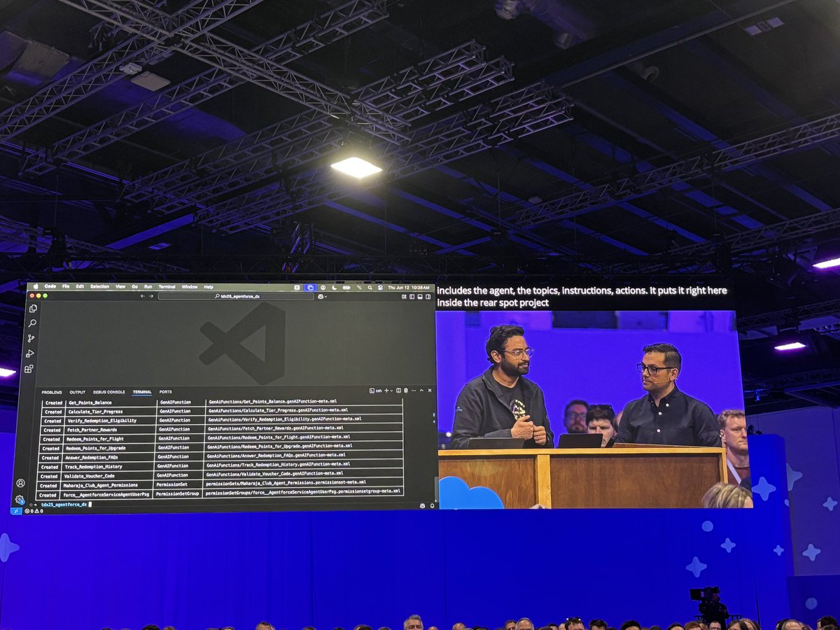Open the Go menu
Viewport: 840px width, 630px height.
(135, 286)
